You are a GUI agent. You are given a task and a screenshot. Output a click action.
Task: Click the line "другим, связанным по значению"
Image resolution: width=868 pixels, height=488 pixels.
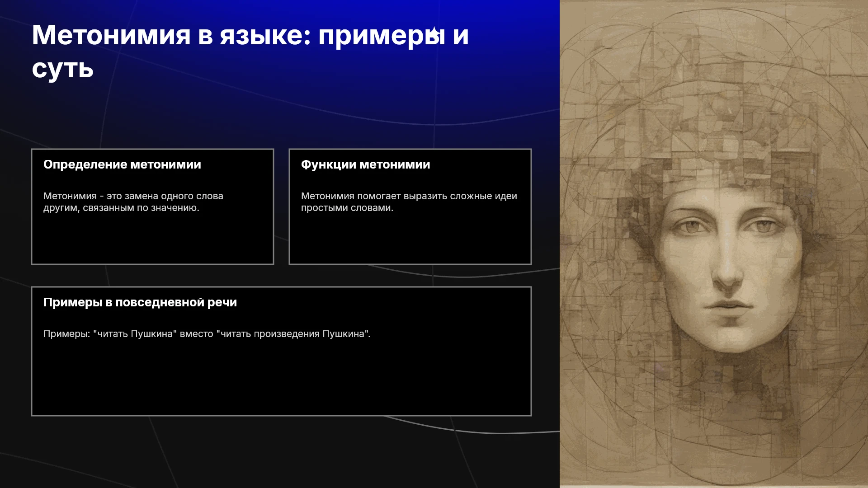(121, 208)
